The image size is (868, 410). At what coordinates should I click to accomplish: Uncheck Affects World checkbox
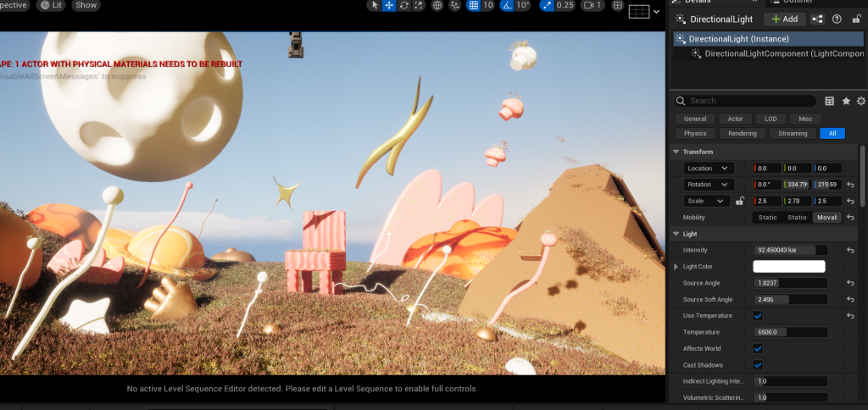point(758,348)
